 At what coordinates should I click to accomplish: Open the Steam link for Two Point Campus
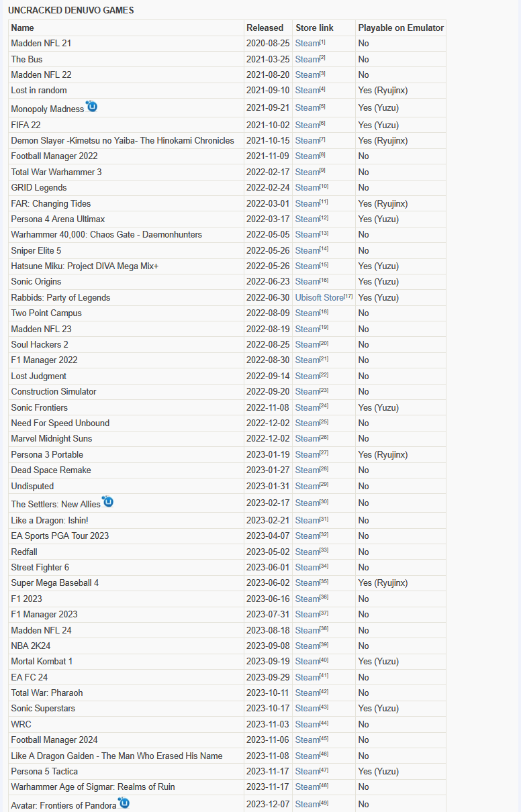click(x=307, y=313)
